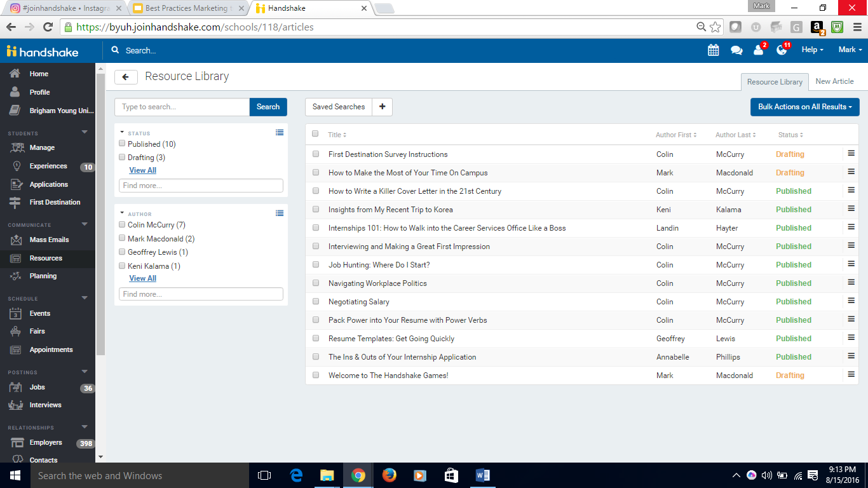Collapse the Status filter panel
The width and height of the screenshot is (868, 488).
coord(121,132)
